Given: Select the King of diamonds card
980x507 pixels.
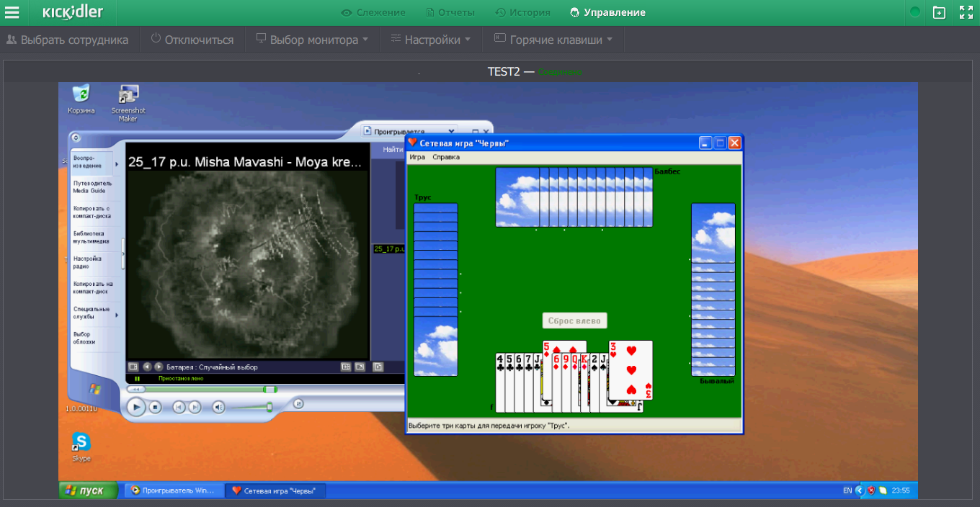Looking at the screenshot, I should pyautogui.click(x=584, y=382).
